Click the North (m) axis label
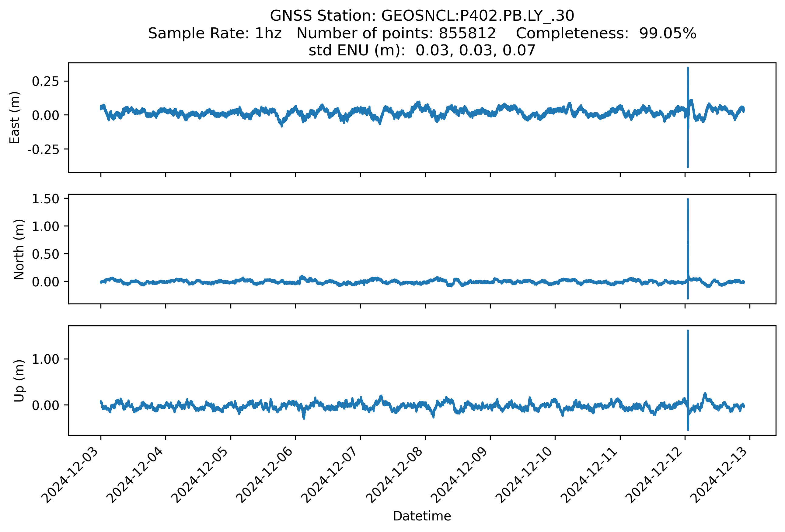The width and height of the screenshot is (785, 532). pyautogui.click(x=19, y=249)
